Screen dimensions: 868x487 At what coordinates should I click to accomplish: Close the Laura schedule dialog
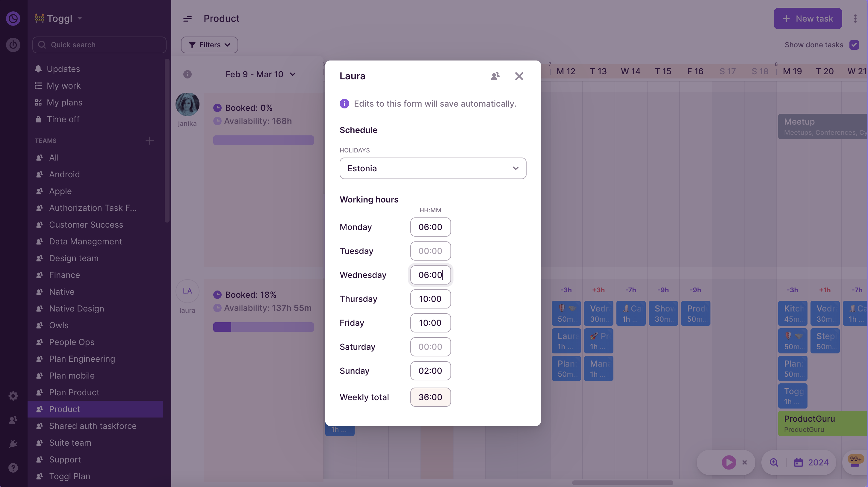point(519,76)
